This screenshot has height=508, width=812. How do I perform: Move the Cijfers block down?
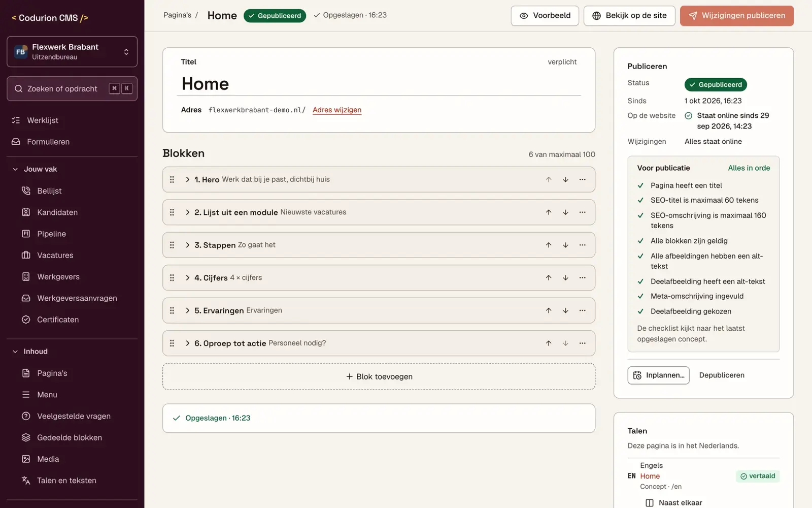click(x=565, y=278)
